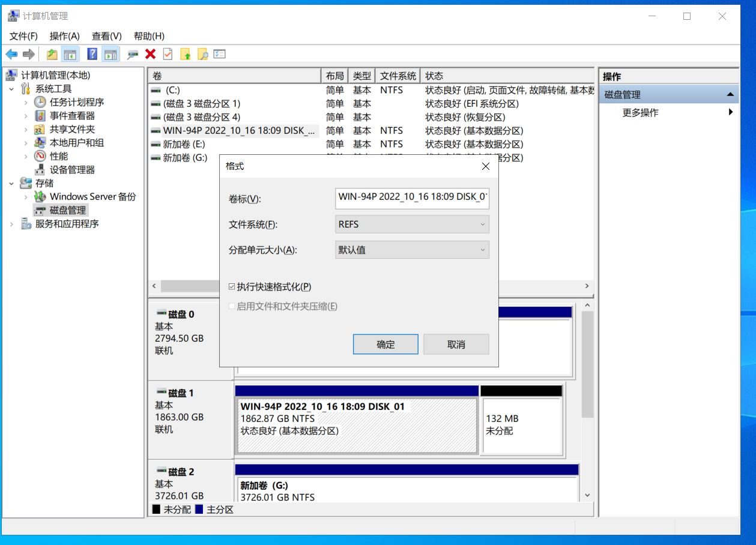Viewport: 756px width, 545px height.
Task: Select the WIN-94P volume row in list
Action: pos(371,130)
